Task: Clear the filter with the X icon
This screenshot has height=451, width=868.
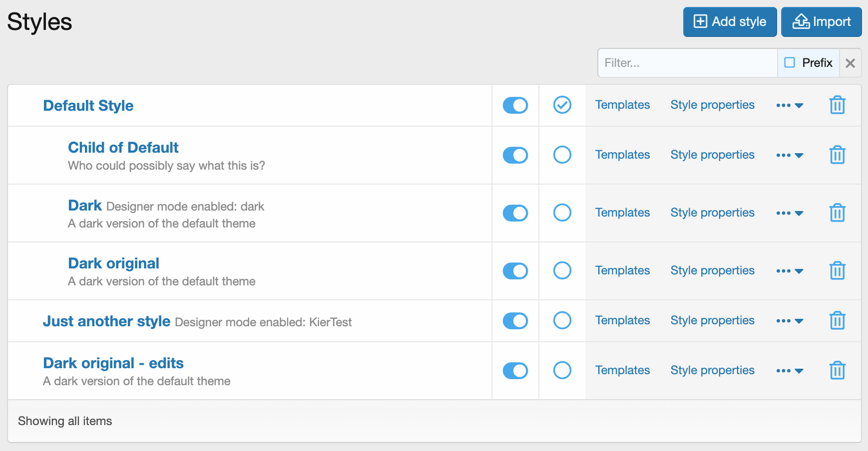Action: pos(850,63)
